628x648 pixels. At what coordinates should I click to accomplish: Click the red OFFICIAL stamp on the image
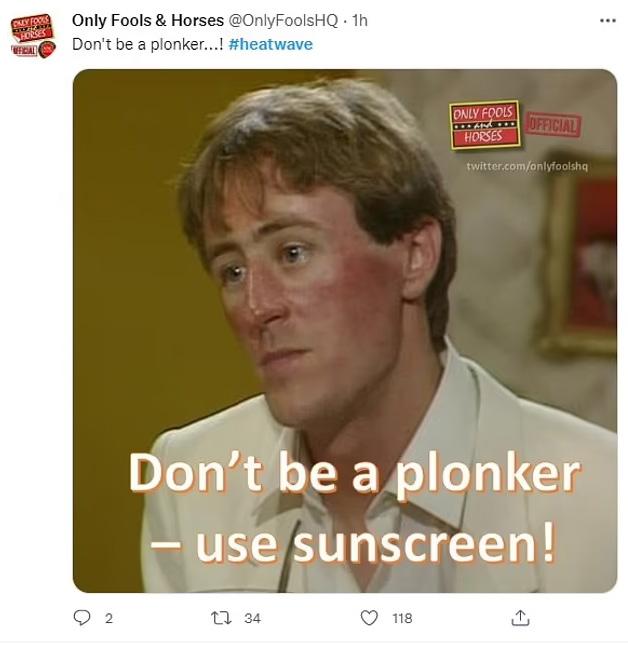click(553, 126)
